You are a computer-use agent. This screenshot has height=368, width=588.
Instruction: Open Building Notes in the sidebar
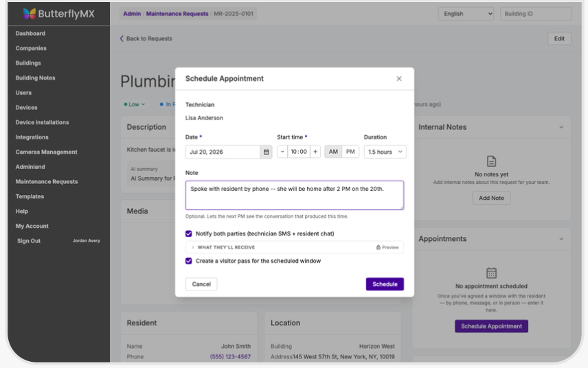tap(35, 78)
